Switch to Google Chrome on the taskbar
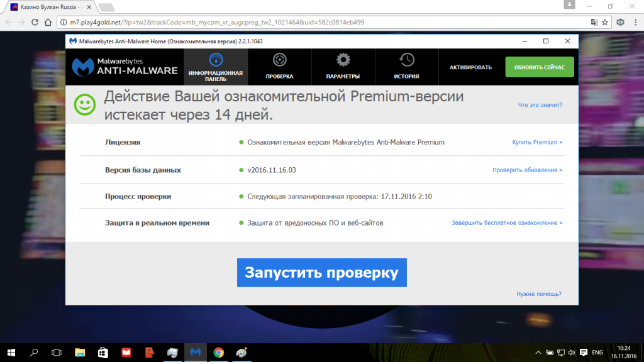The width and height of the screenshot is (644, 362). click(x=218, y=353)
